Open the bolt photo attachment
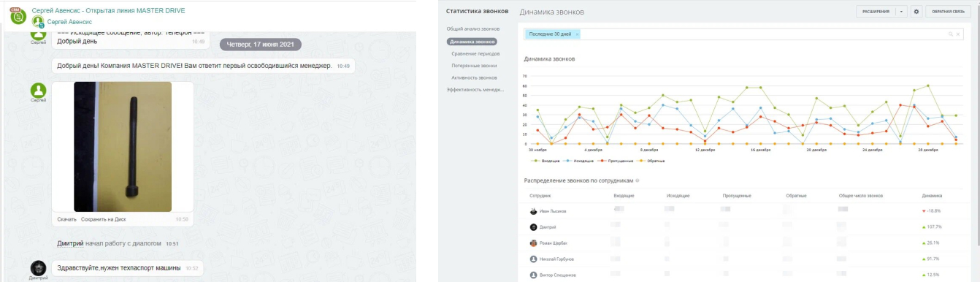The image size is (980, 282). click(x=123, y=147)
